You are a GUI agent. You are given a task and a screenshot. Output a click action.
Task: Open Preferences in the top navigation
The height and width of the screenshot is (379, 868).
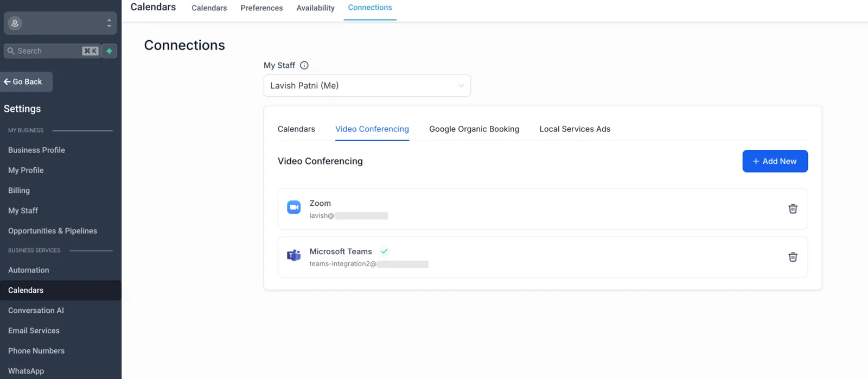[x=261, y=8]
